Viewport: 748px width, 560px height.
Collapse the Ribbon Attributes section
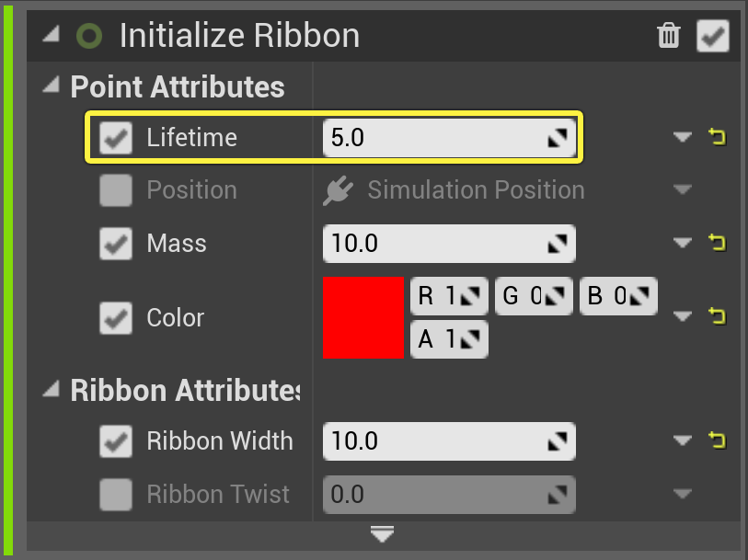point(51,389)
